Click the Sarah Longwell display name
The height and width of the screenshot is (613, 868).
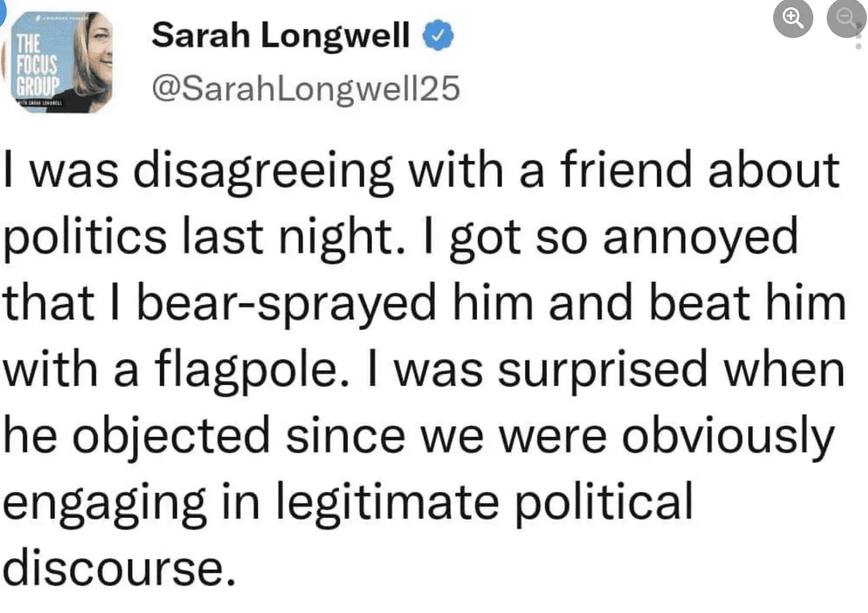coord(280,35)
